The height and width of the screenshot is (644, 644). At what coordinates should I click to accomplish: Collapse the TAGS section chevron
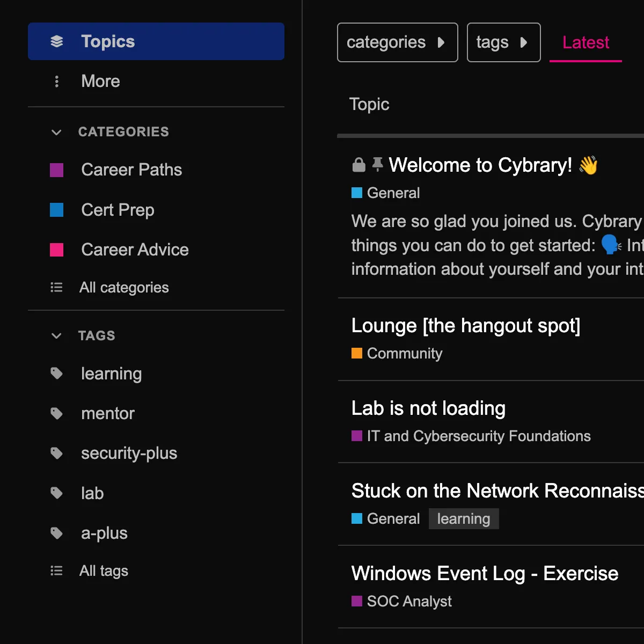[x=56, y=336]
